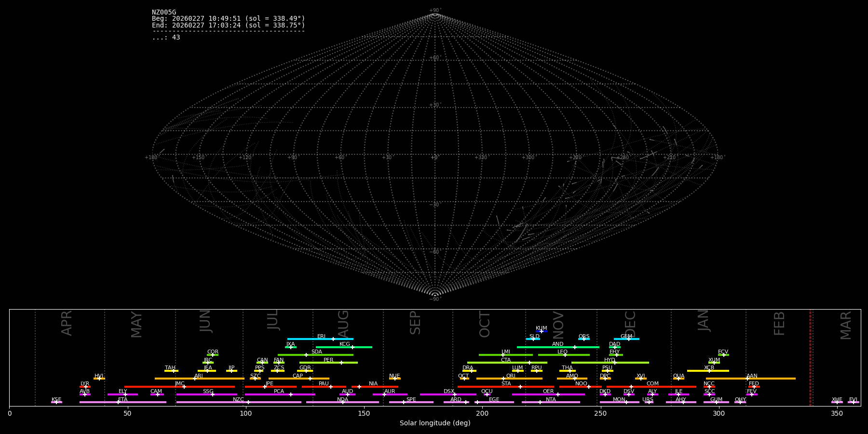Click the COM shower label
The height and width of the screenshot is (434, 868).
tap(652, 384)
